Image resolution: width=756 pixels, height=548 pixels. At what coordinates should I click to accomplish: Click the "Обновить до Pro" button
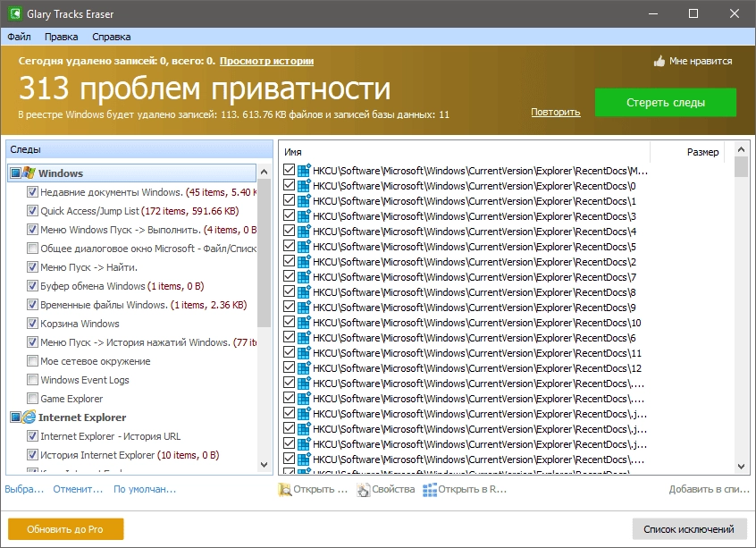point(65,529)
